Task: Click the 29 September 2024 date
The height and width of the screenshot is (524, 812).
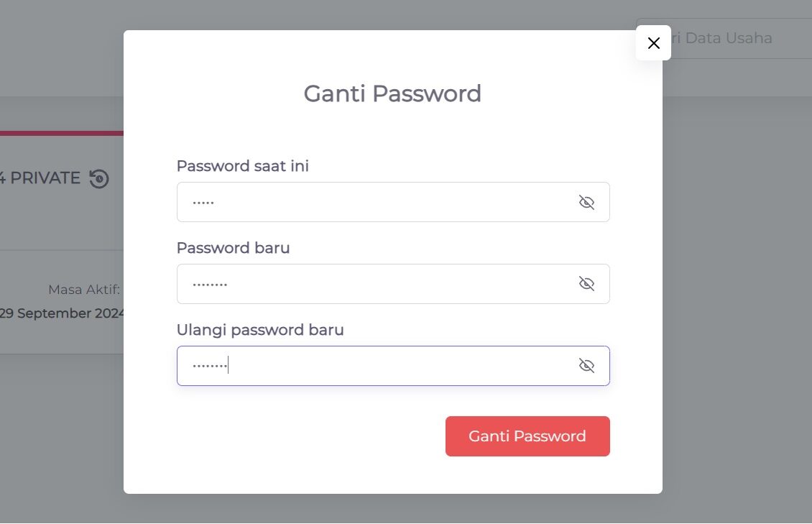Action: pos(63,313)
